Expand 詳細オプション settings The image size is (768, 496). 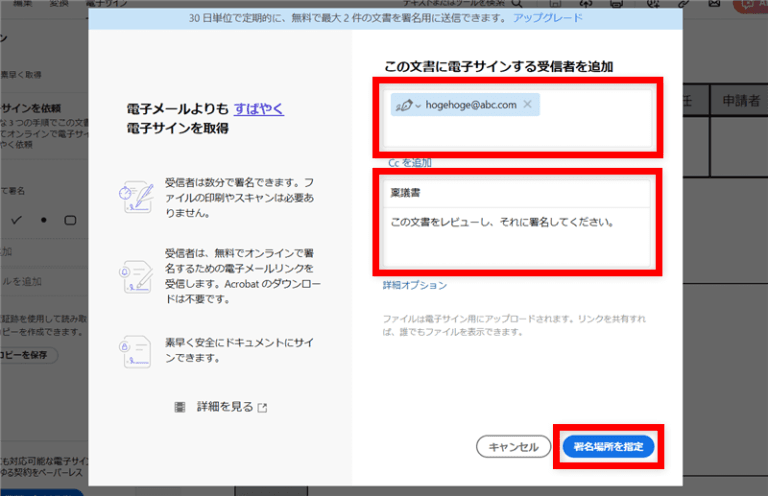coord(414,286)
